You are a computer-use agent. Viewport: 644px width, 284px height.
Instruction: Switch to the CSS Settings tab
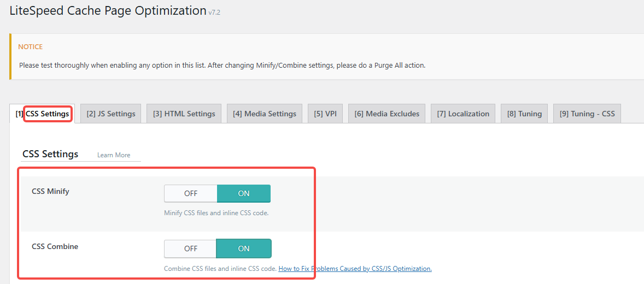tap(43, 114)
